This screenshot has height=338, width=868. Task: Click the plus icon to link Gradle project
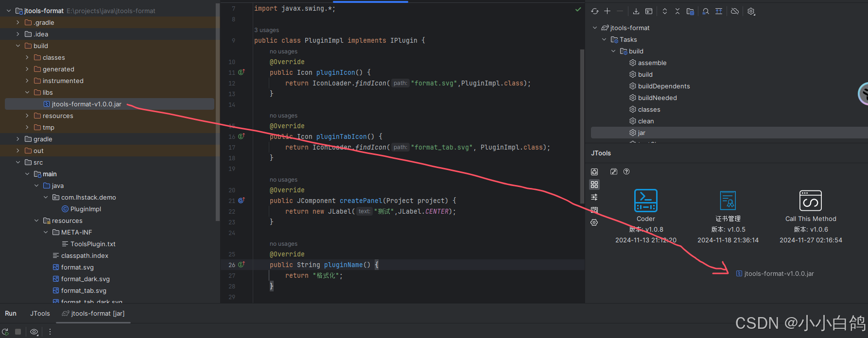click(607, 11)
